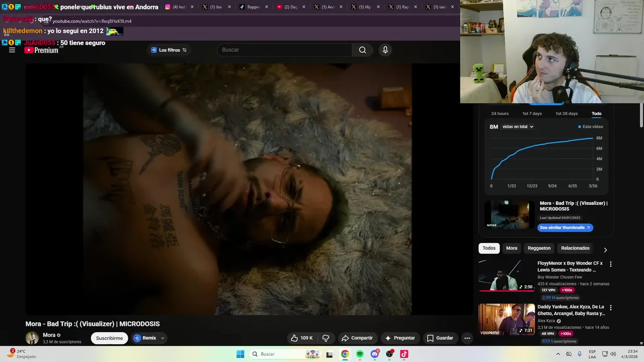Image resolution: width=644 pixels, height=362 pixels.
Task: Start voice search with microphone icon
Action: click(x=385, y=50)
